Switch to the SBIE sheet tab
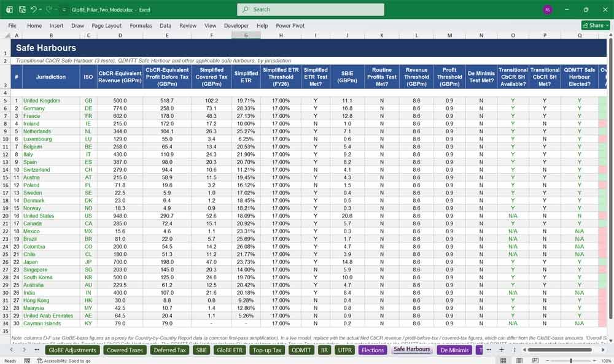Screen dimensions: 614x364 coord(201,350)
